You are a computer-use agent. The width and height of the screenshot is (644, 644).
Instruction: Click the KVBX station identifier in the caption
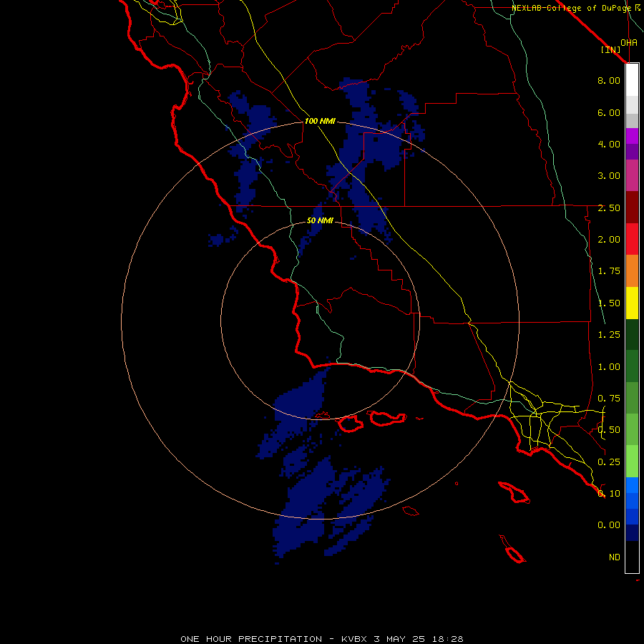click(355, 639)
